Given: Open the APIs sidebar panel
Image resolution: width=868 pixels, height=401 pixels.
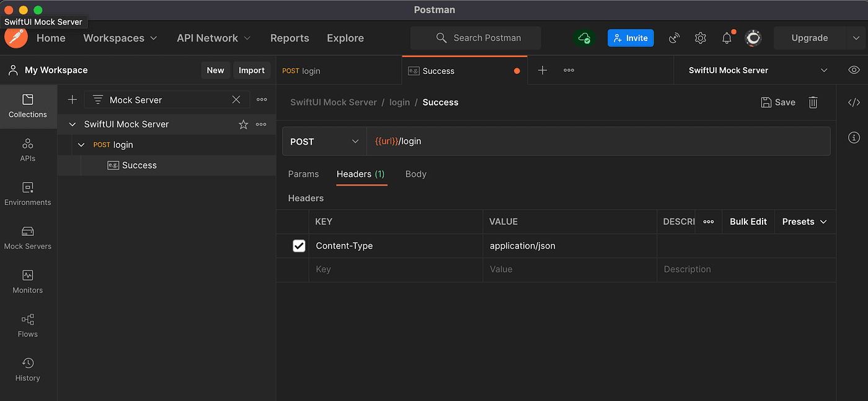Looking at the screenshot, I should 28,150.
